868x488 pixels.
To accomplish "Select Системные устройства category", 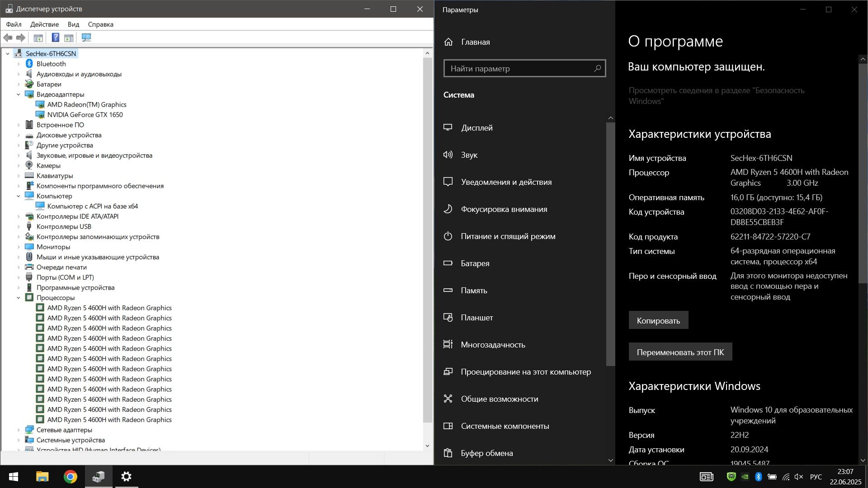I will (71, 440).
